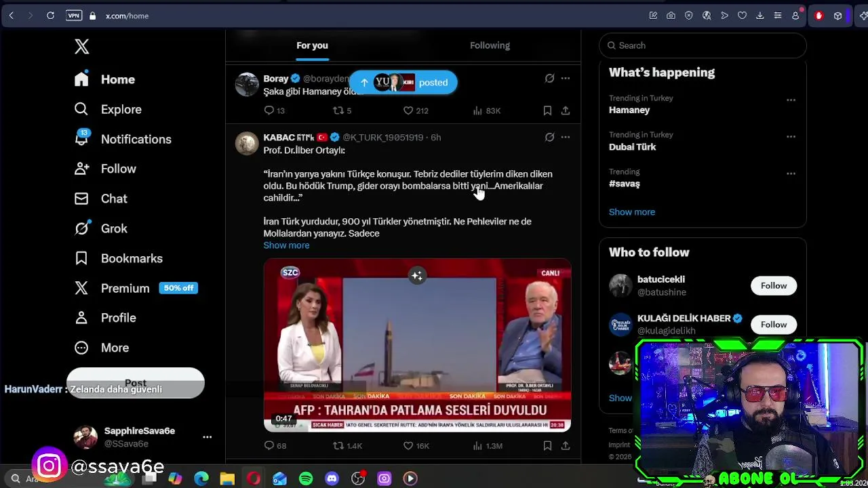Open replies on Boray's post
This screenshot has width=868, height=488.
click(274, 110)
